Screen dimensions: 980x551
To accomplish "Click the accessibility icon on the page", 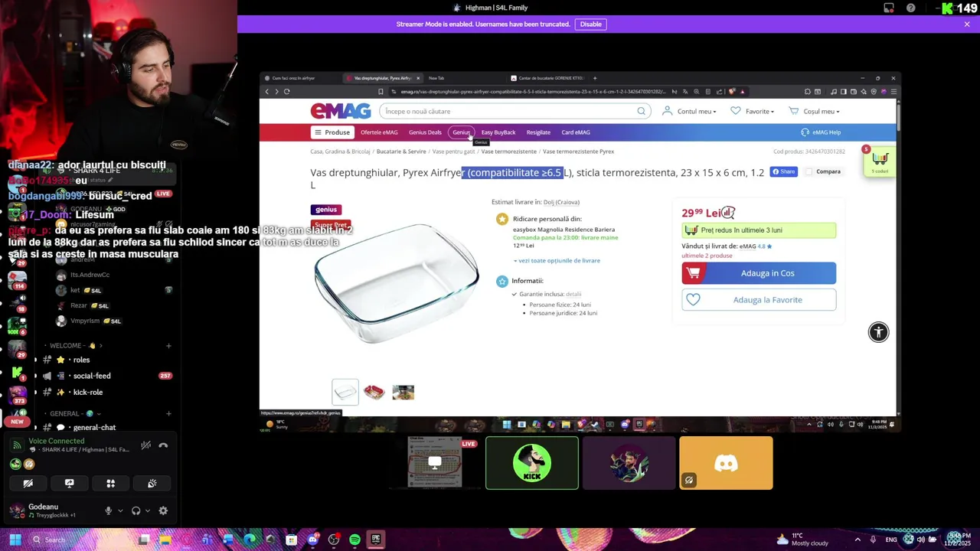I will pyautogui.click(x=878, y=332).
